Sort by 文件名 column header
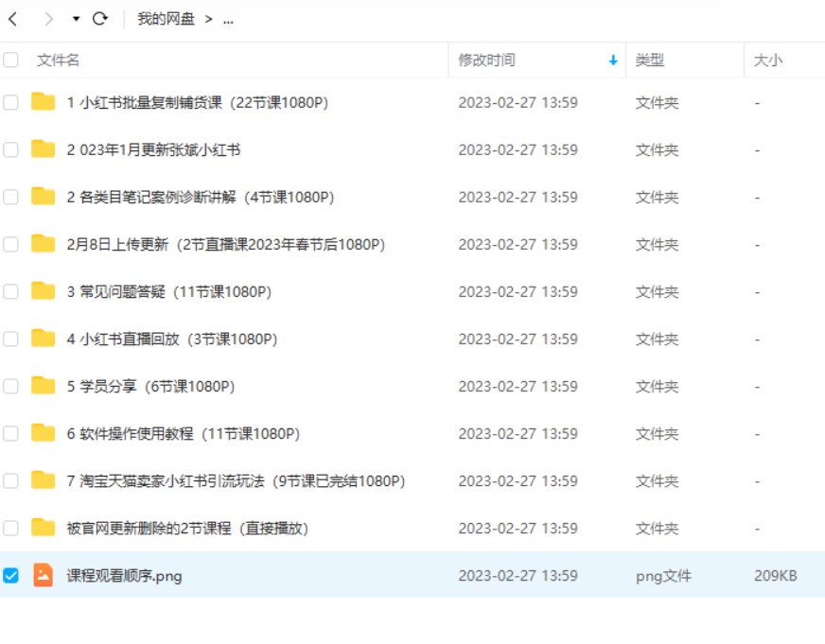 coord(58,60)
